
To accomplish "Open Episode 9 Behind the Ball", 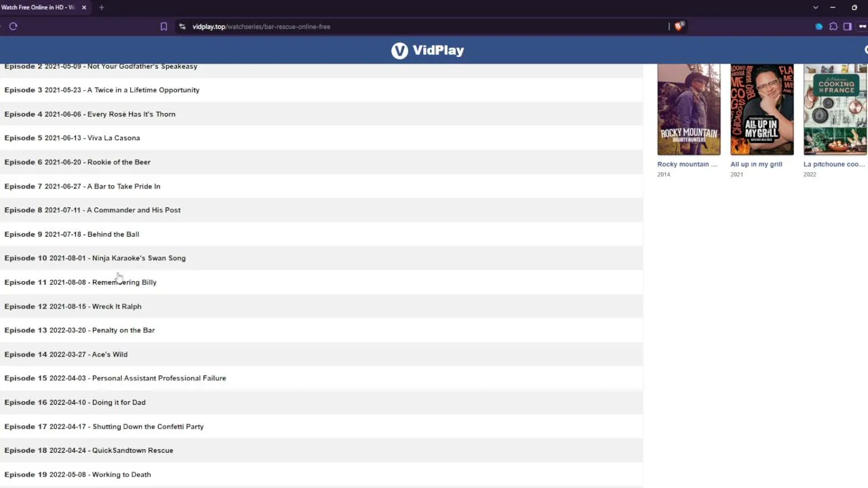I will click(x=321, y=235).
